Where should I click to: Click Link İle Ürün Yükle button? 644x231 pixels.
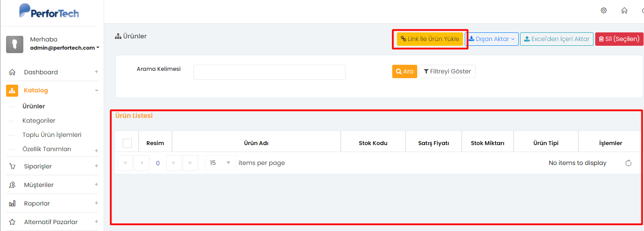coord(430,39)
